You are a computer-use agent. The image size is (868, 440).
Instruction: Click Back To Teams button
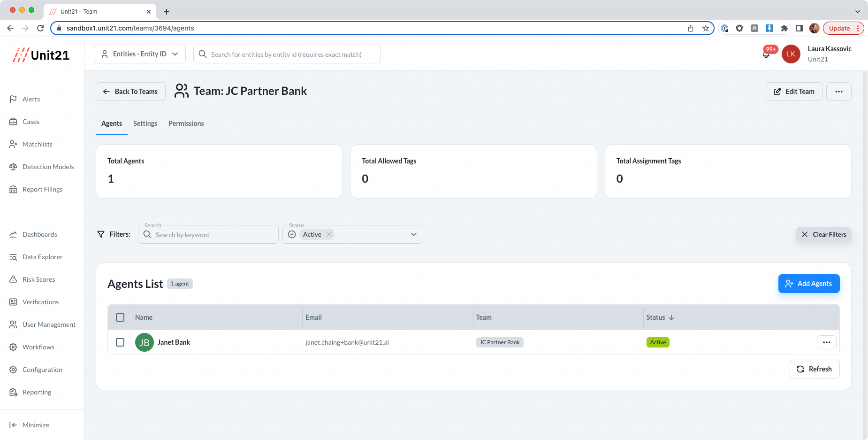pos(130,92)
